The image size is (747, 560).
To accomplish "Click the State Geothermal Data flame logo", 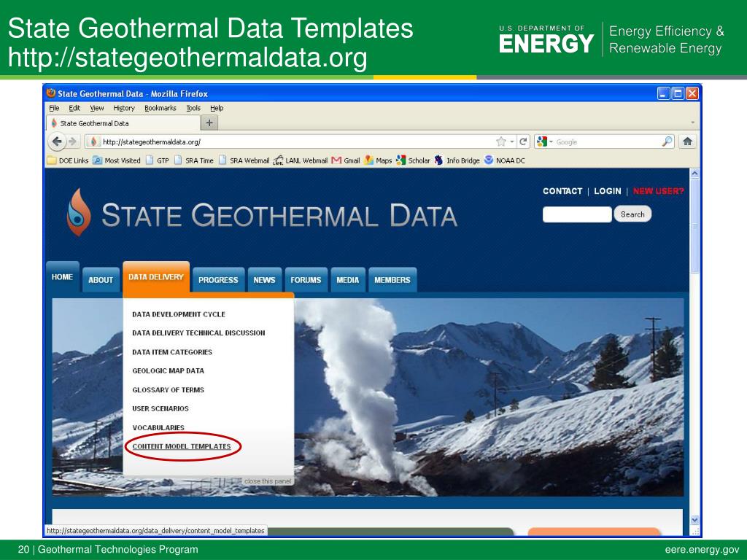I will pyautogui.click(x=79, y=212).
